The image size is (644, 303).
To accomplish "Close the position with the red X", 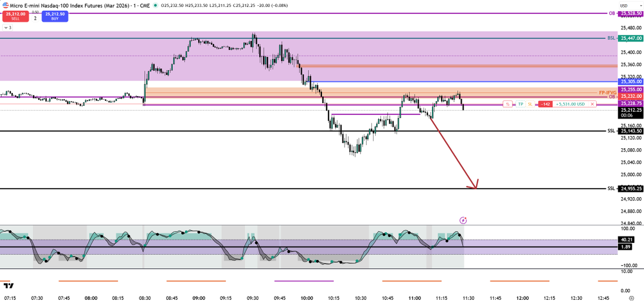I will tap(592, 104).
